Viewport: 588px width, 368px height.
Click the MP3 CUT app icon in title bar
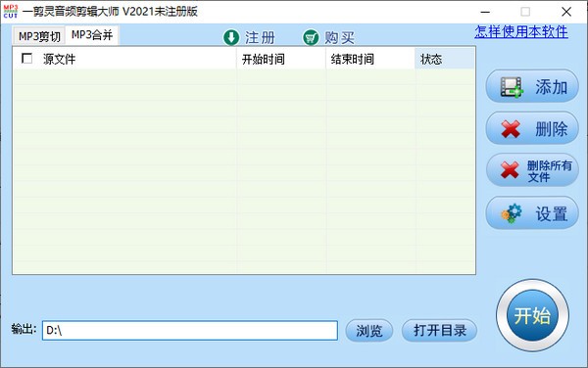tap(11, 11)
